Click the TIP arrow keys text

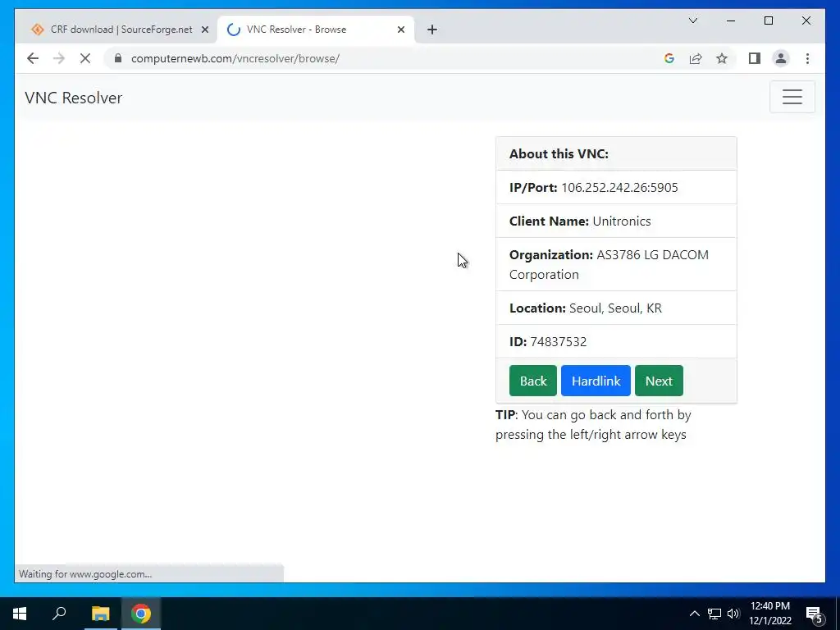pyautogui.click(x=593, y=425)
